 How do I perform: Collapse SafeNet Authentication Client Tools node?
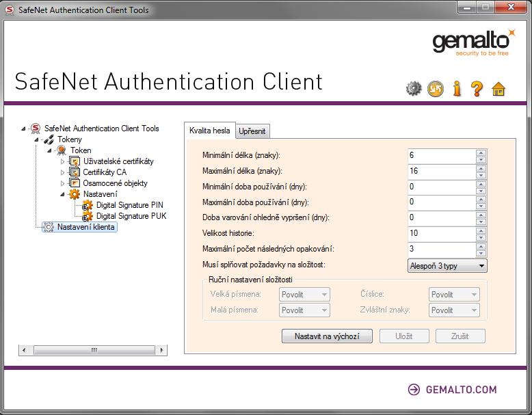point(23,129)
